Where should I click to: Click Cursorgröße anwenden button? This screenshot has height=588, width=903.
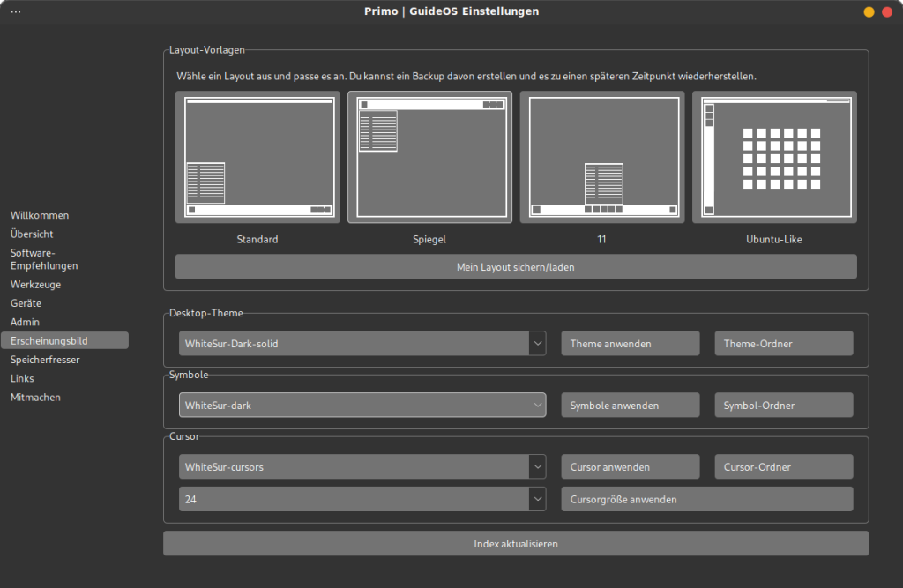click(706, 499)
